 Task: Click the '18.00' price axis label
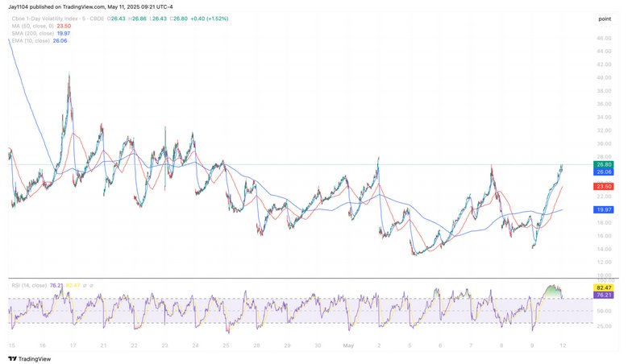pos(604,222)
